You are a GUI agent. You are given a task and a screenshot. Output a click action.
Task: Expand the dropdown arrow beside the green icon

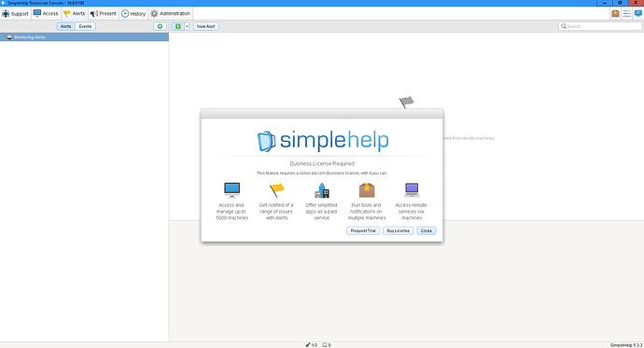[x=187, y=26]
